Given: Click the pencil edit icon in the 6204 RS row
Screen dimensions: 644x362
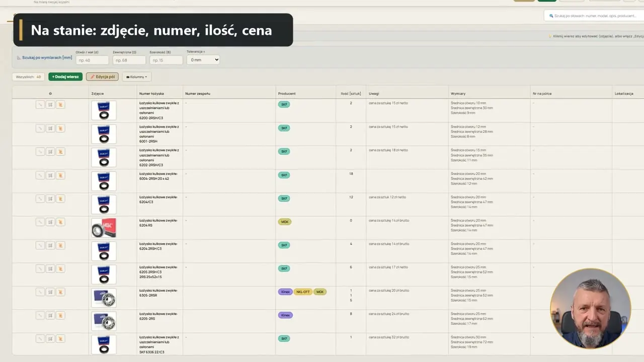Looking at the screenshot, I should pyautogui.click(x=40, y=222).
